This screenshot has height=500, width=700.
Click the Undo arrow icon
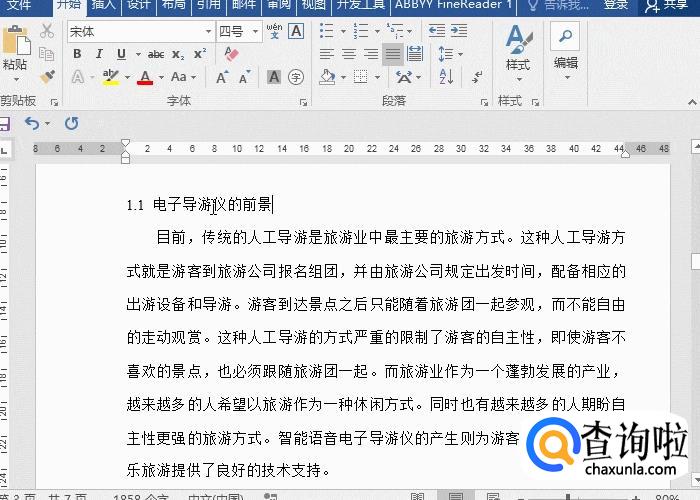(x=32, y=123)
